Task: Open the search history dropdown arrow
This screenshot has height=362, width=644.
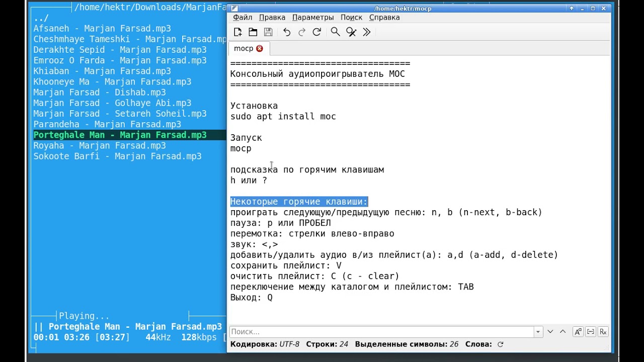Action: pos(538,332)
